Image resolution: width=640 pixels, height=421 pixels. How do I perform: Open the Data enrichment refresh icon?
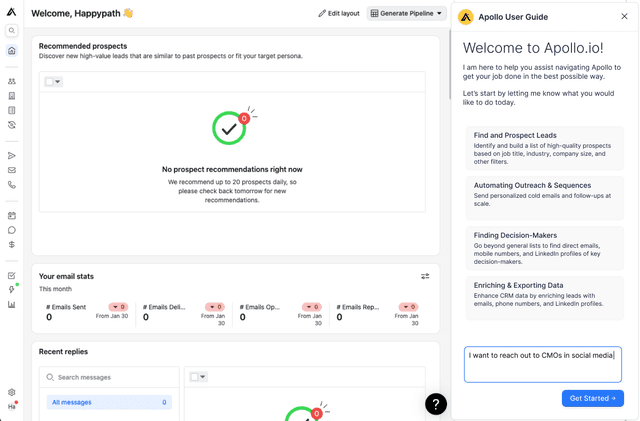click(11, 125)
